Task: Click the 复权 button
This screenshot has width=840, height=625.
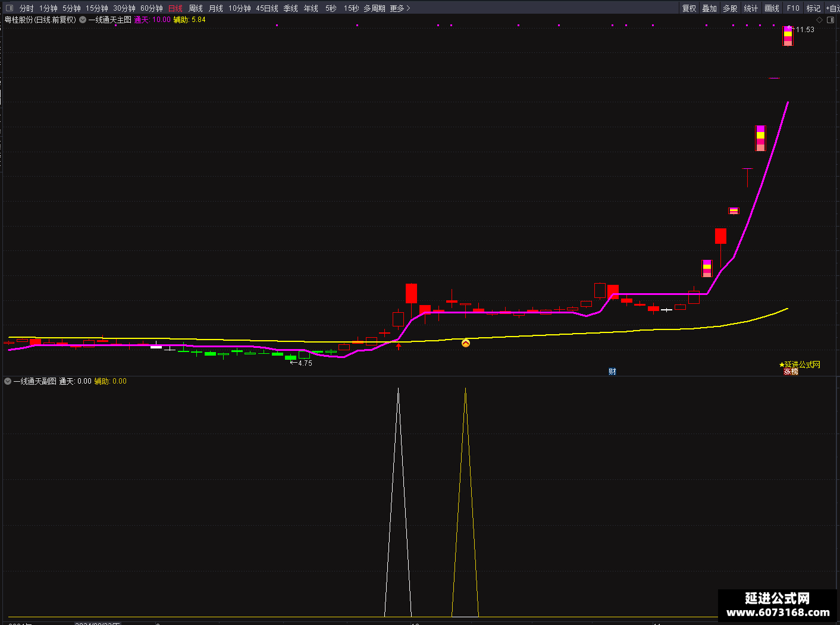Action: tap(689, 8)
